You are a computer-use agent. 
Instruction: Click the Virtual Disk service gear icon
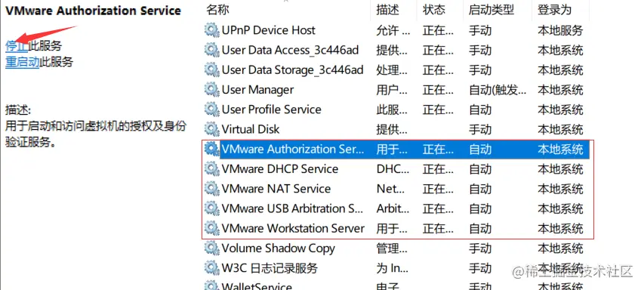pyautogui.click(x=211, y=129)
